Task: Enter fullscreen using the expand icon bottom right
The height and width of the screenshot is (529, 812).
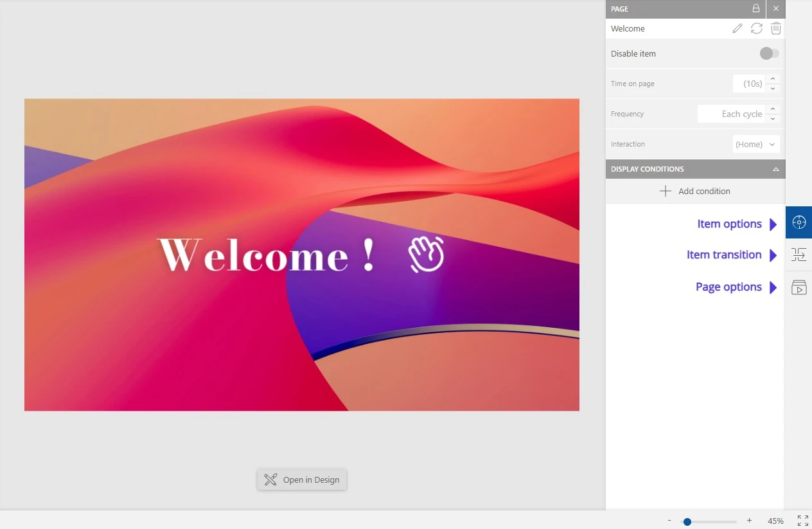Action: tap(802, 520)
